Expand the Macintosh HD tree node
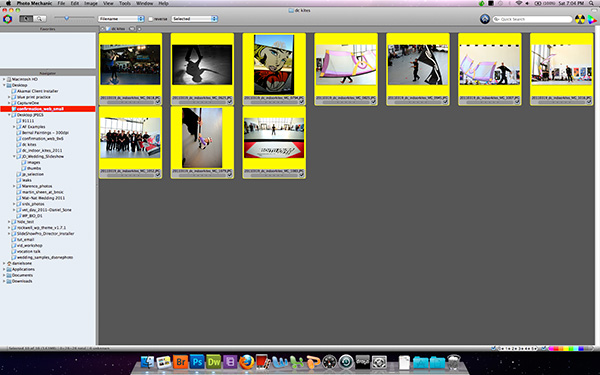 4,79
